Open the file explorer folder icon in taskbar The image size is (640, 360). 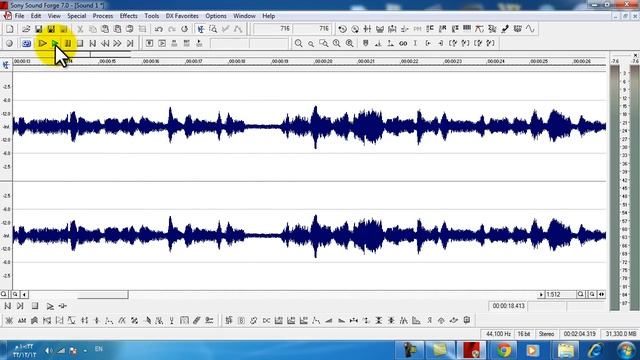(x=566, y=350)
